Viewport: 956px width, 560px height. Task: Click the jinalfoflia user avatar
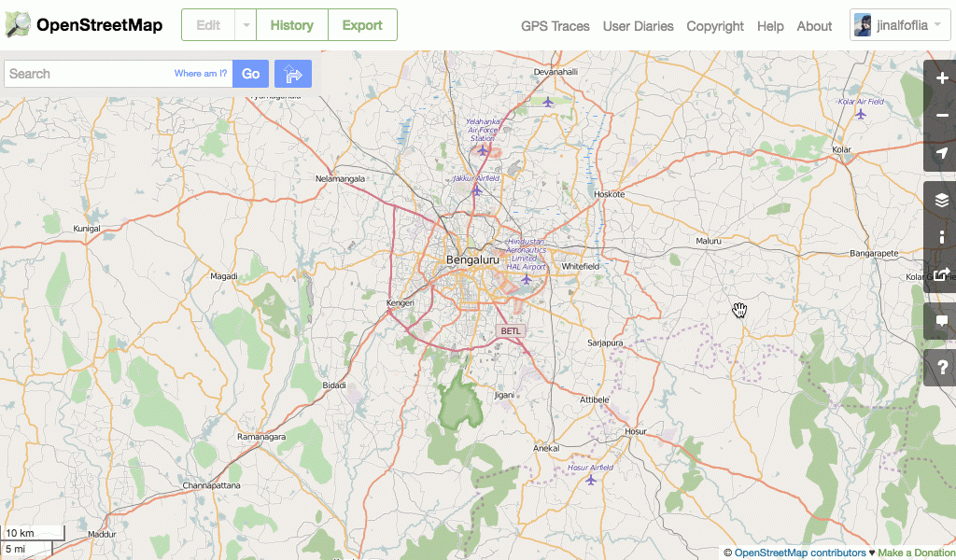(863, 25)
